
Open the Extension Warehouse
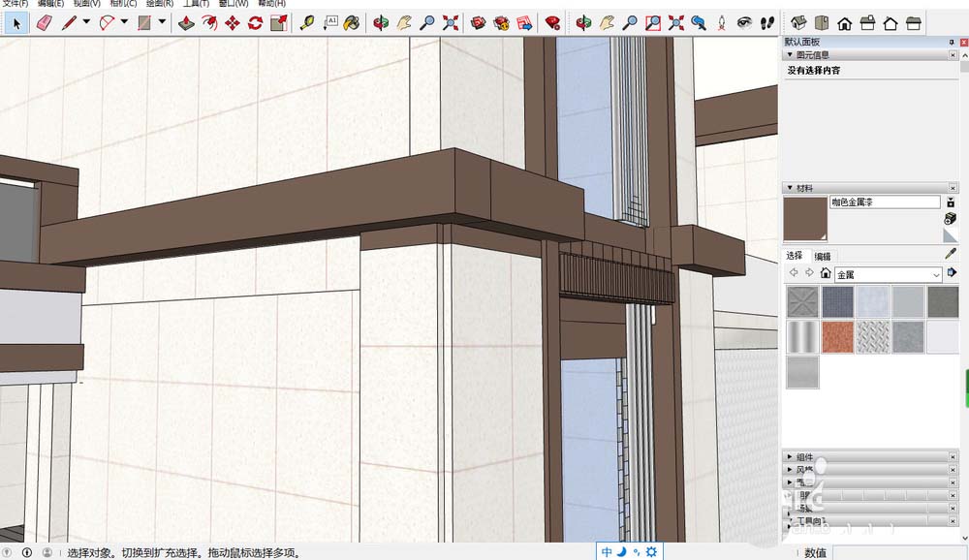click(501, 23)
